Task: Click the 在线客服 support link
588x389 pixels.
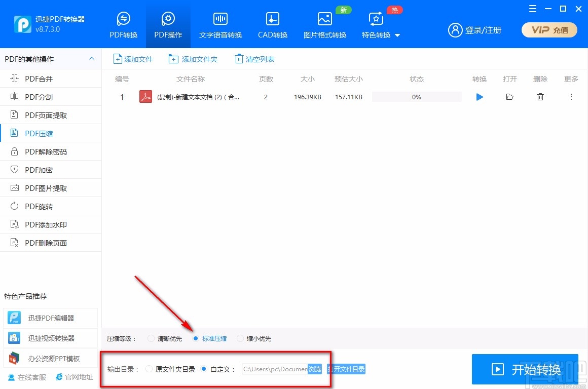Action: click(27, 377)
